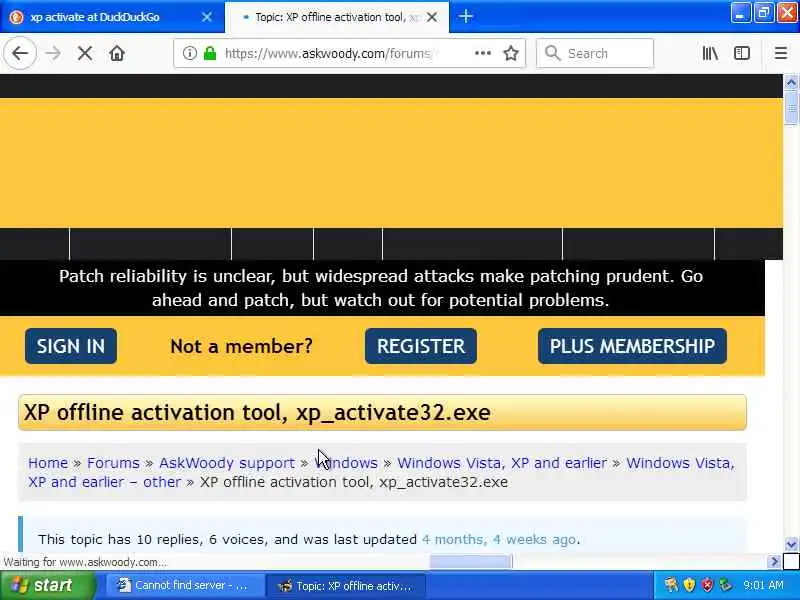
Task: Select Topic: XP offline activ taskbar button
Action: pyautogui.click(x=346, y=586)
